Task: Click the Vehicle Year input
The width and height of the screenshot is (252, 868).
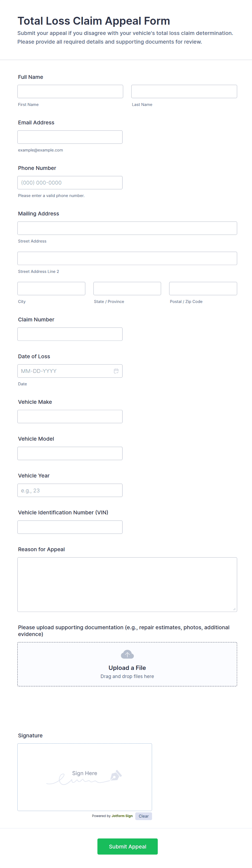Action: point(70,490)
